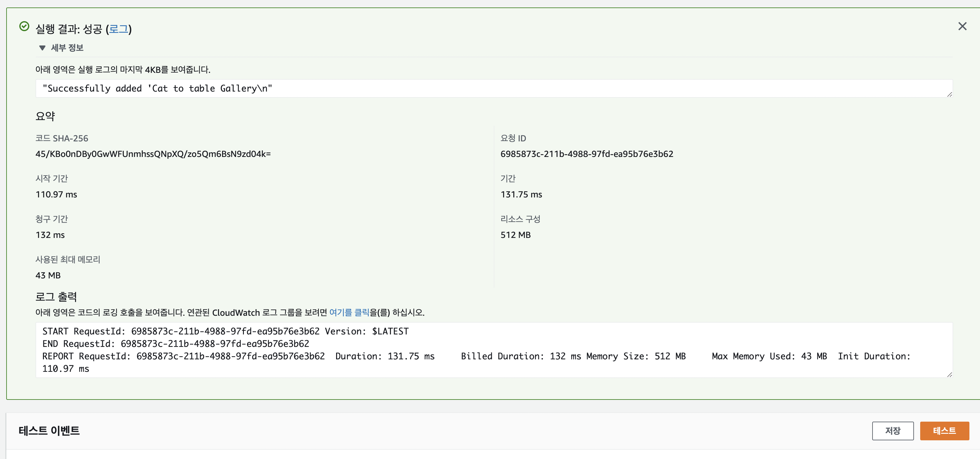Screen dimensions: 980x459
Task: Click the START RequestId log line
Action: (x=225, y=331)
